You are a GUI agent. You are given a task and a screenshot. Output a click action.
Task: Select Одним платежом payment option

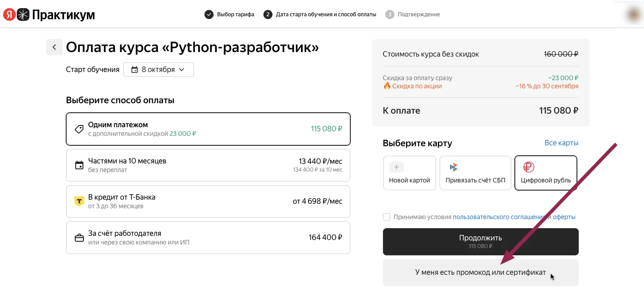(208, 129)
